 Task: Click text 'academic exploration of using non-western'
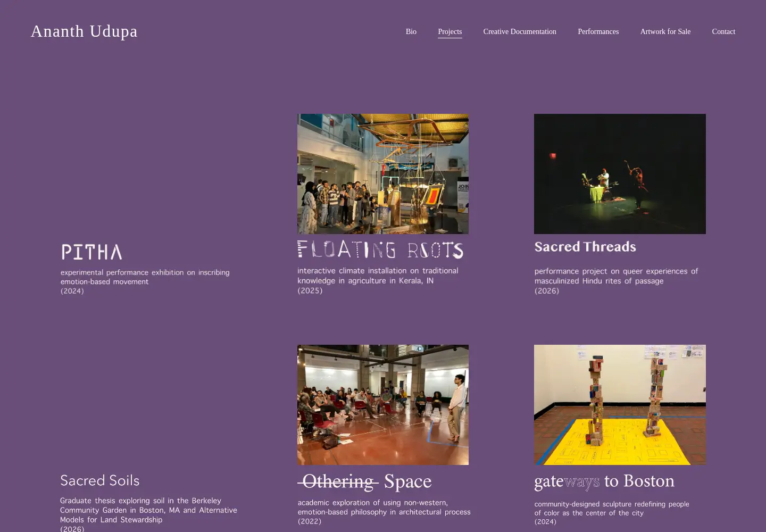tap(373, 503)
